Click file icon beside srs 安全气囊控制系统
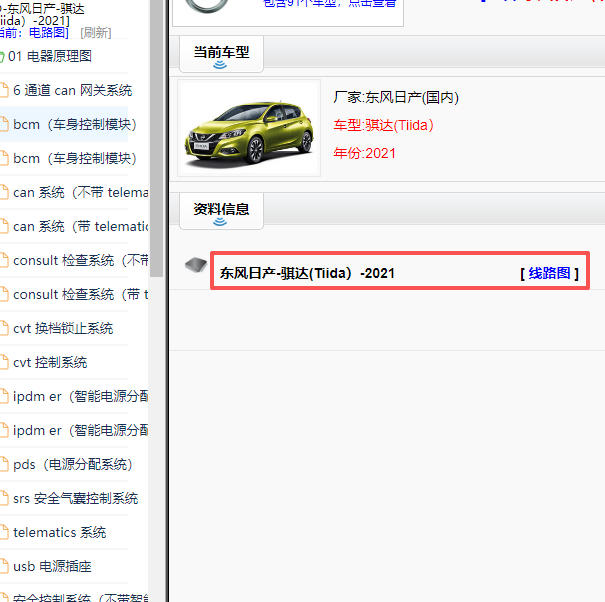This screenshot has height=602, width=605. tap(4, 498)
